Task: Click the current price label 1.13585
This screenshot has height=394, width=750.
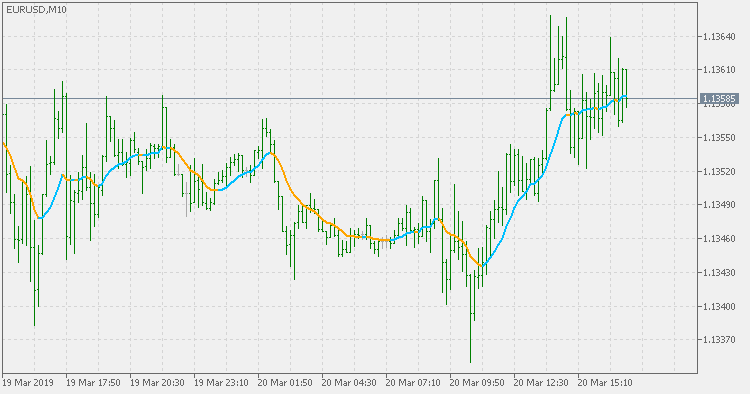Action: (x=719, y=99)
